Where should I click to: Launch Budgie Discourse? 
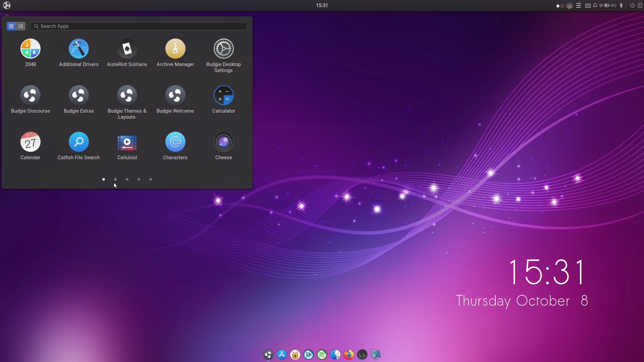point(30,100)
